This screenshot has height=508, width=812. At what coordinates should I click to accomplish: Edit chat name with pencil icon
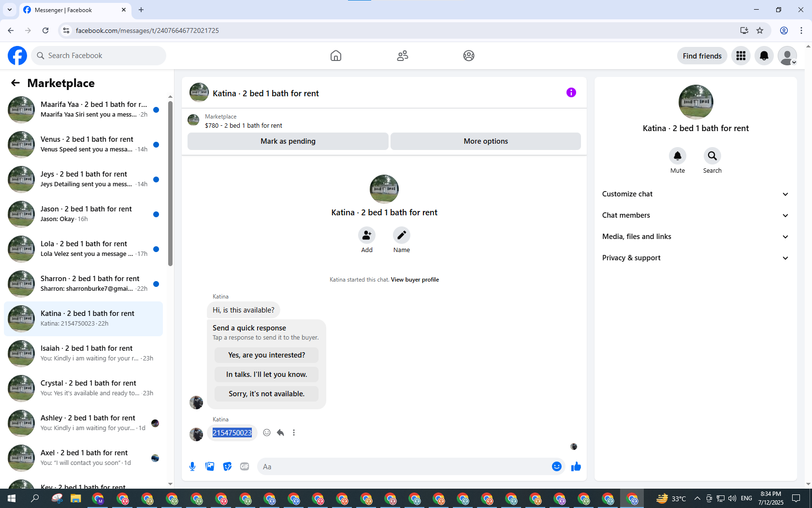(x=402, y=235)
